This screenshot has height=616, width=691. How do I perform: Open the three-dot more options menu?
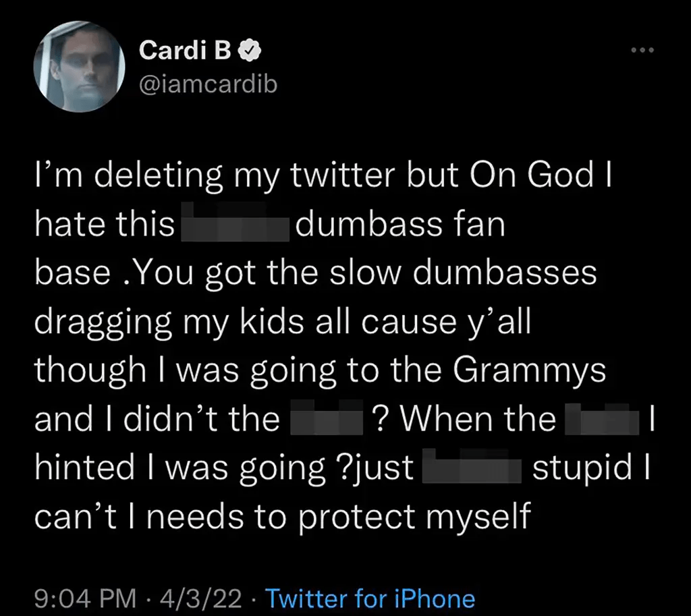coord(642,50)
